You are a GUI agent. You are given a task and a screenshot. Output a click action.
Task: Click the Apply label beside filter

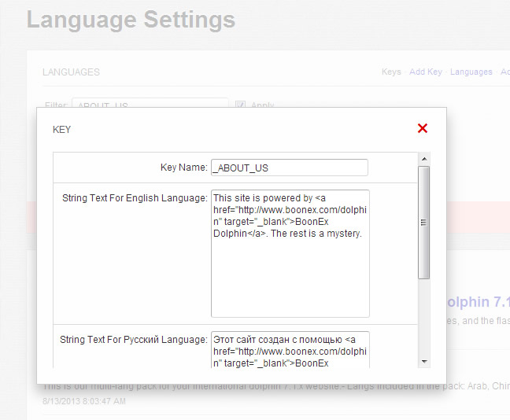pos(262,105)
